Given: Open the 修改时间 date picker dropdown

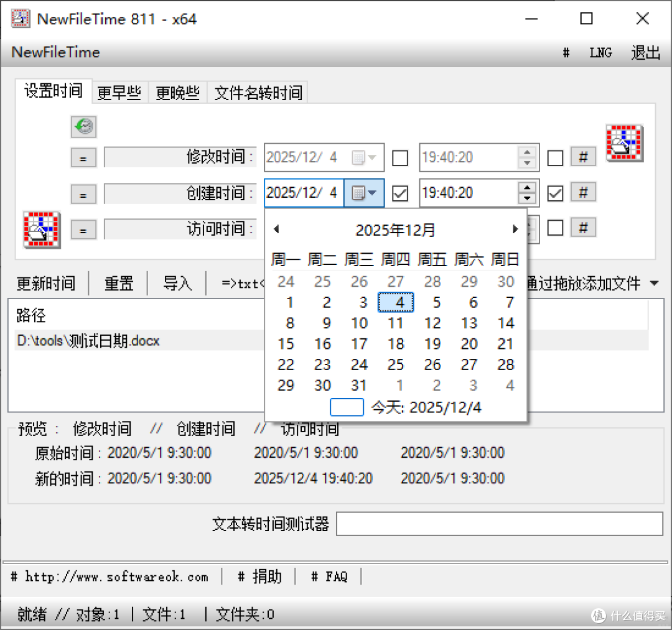Looking at the screenshot, I should coord(364,157).
